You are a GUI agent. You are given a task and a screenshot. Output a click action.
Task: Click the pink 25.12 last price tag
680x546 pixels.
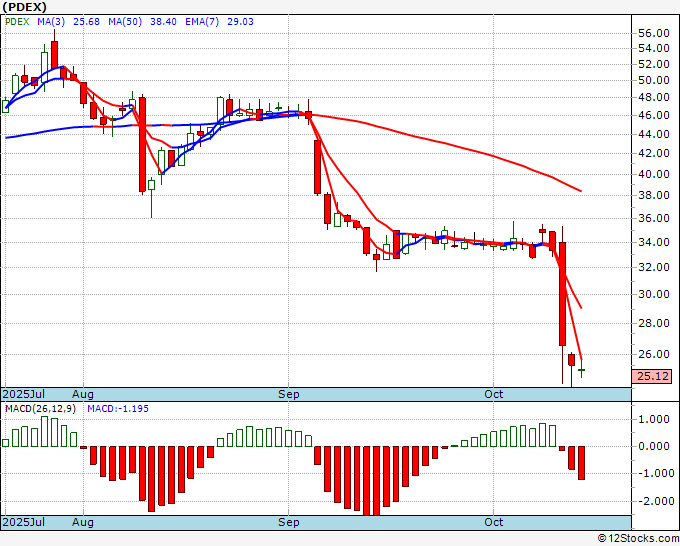(x=652, y=376)
